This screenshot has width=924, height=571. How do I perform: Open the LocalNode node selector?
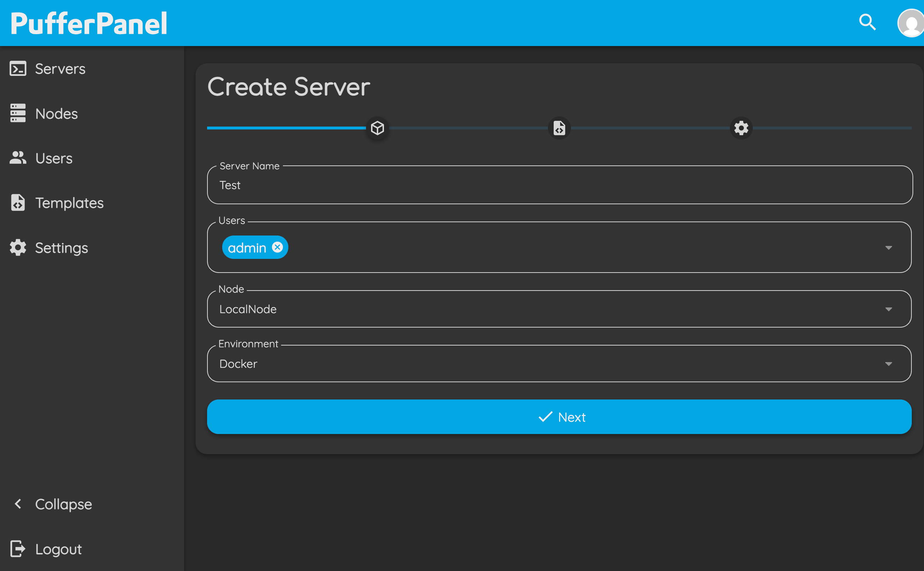coord(559,309)
